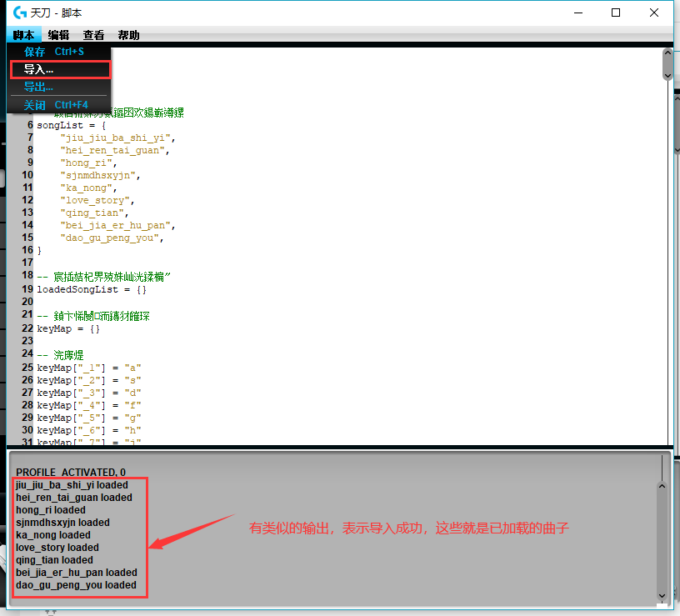Choose 导入... from the script menu

pyautogui.click(x=60, y=69)
